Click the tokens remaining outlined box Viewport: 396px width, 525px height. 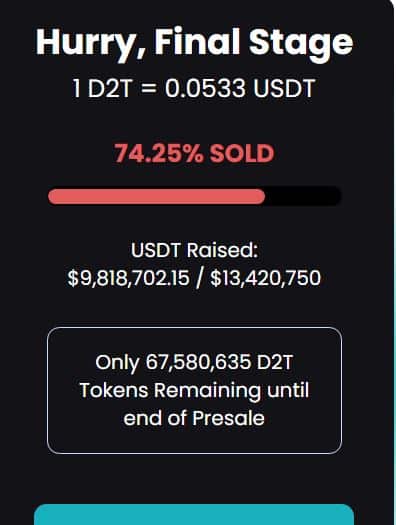(194, 390)
